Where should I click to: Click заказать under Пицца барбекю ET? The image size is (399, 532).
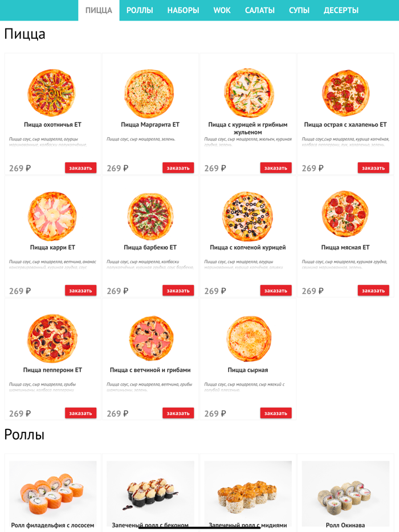178,290
